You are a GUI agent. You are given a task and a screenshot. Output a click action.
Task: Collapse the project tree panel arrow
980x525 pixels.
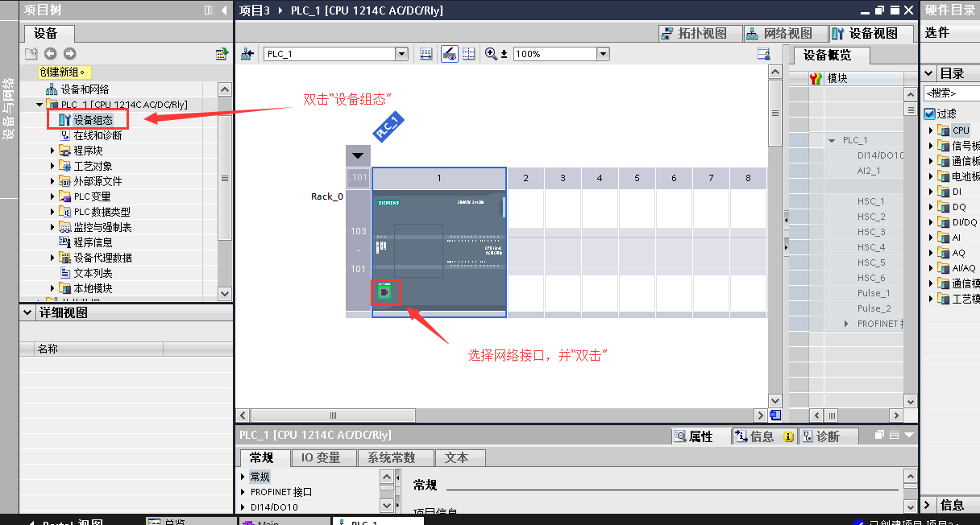coord(223,10)
